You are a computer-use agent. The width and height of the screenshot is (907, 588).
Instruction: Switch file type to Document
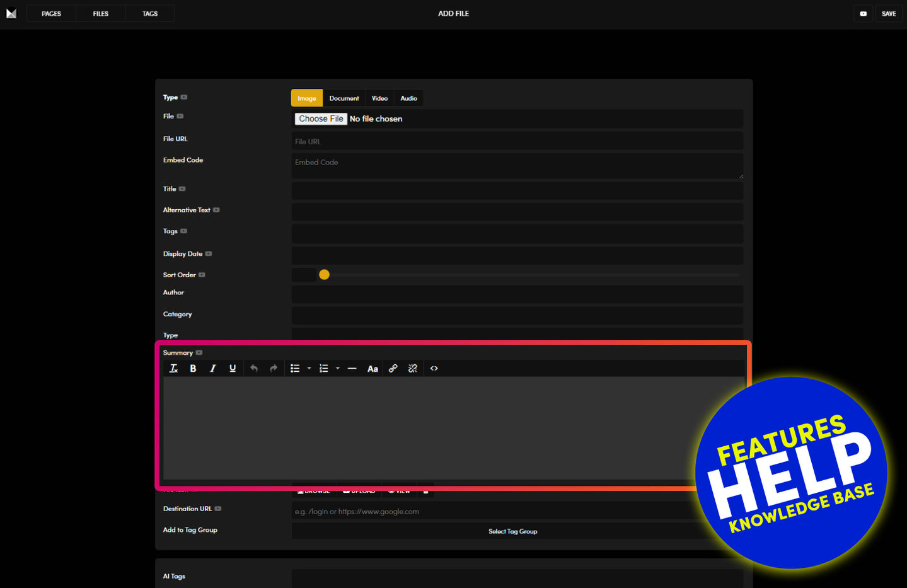pyautogui.click(x=344, y=98)
